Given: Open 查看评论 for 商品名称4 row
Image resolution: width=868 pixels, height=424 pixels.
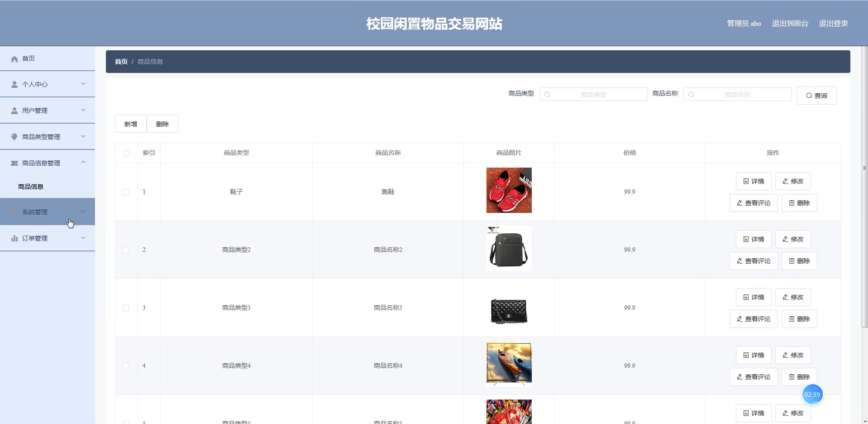Looking at the screenshot, I should (754, 377).
